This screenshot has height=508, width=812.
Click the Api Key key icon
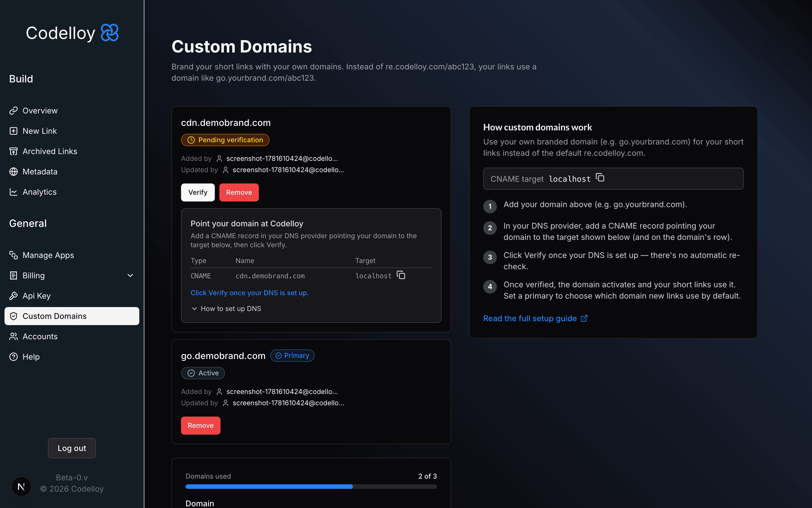[14, 296]
